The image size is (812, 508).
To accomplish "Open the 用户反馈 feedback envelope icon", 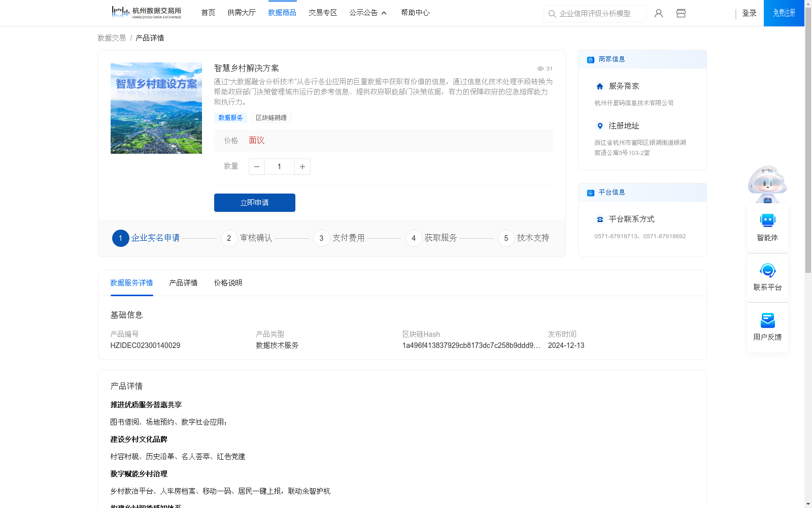I will pos(767,320).
